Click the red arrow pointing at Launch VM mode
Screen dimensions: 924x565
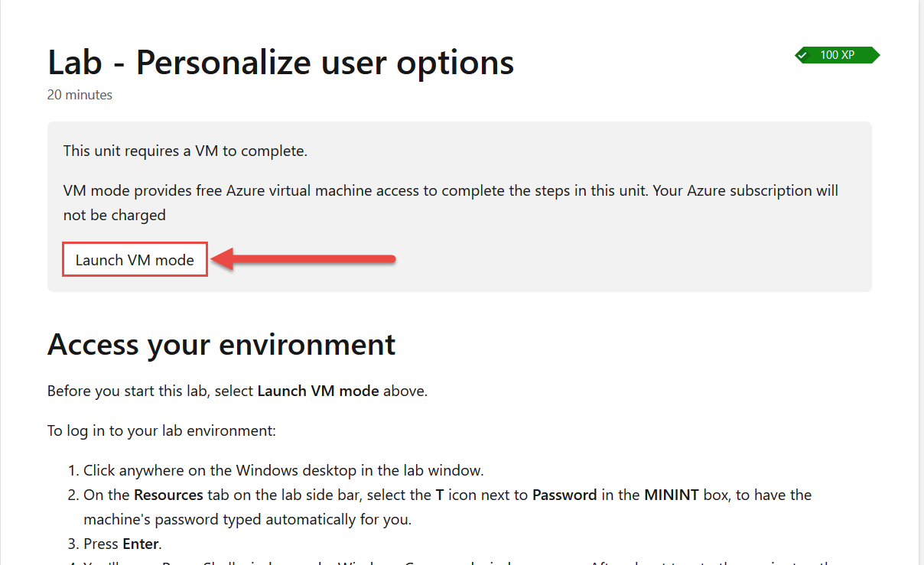(x=303, y=260)
